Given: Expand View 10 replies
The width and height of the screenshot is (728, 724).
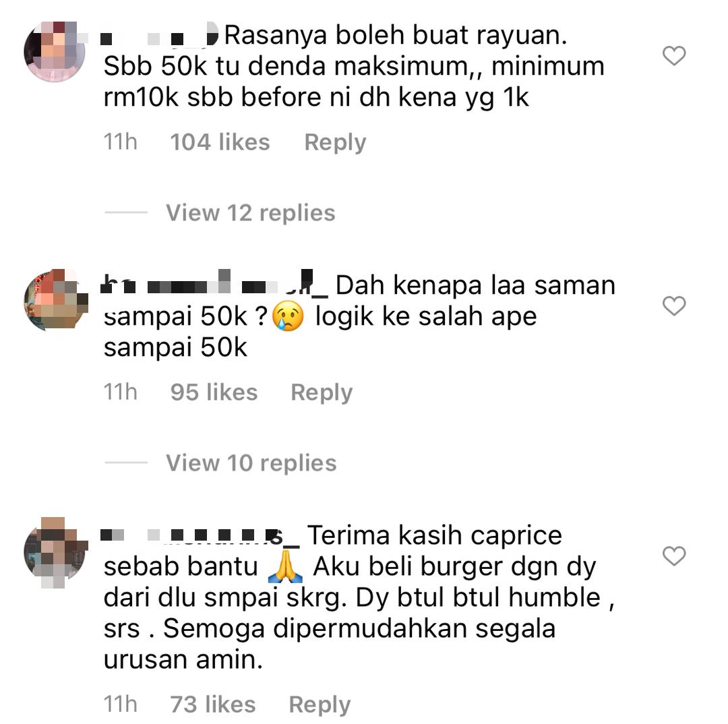Looking at the screenshot, I should [x=251, y=463].
